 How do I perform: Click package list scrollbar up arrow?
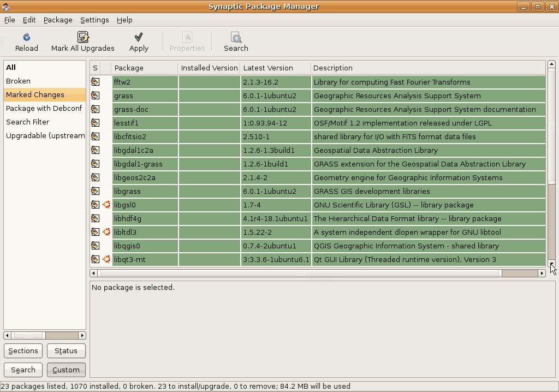point(551,64)
